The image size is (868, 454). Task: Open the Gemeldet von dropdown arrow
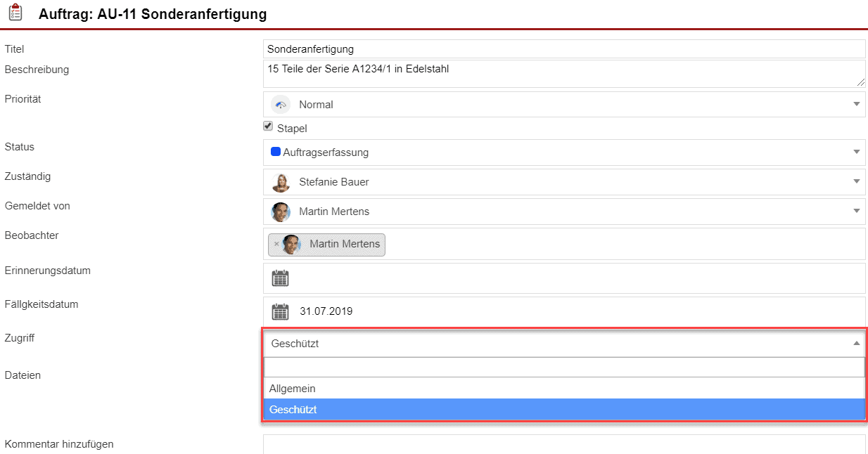(856, 211)
